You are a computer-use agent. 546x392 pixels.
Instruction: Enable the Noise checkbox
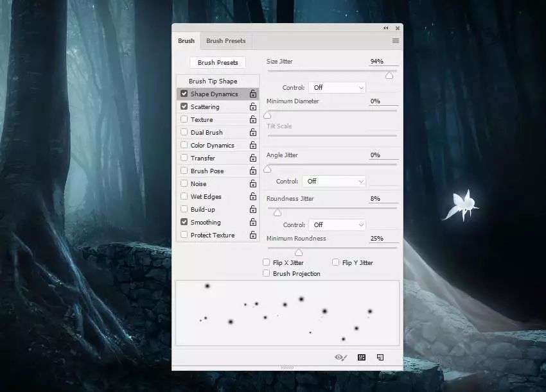point(184,183)
